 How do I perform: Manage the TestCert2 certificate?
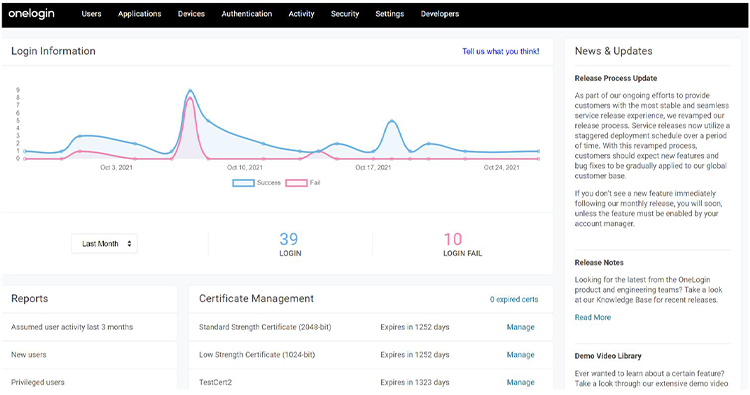point(520,383)
